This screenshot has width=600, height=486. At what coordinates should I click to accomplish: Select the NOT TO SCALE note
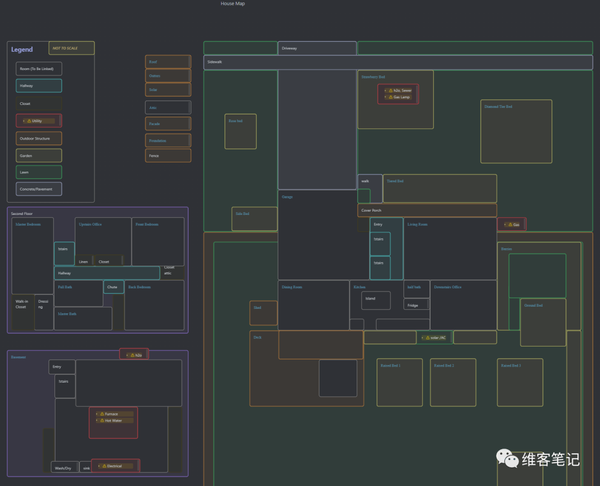coord(72,48)
